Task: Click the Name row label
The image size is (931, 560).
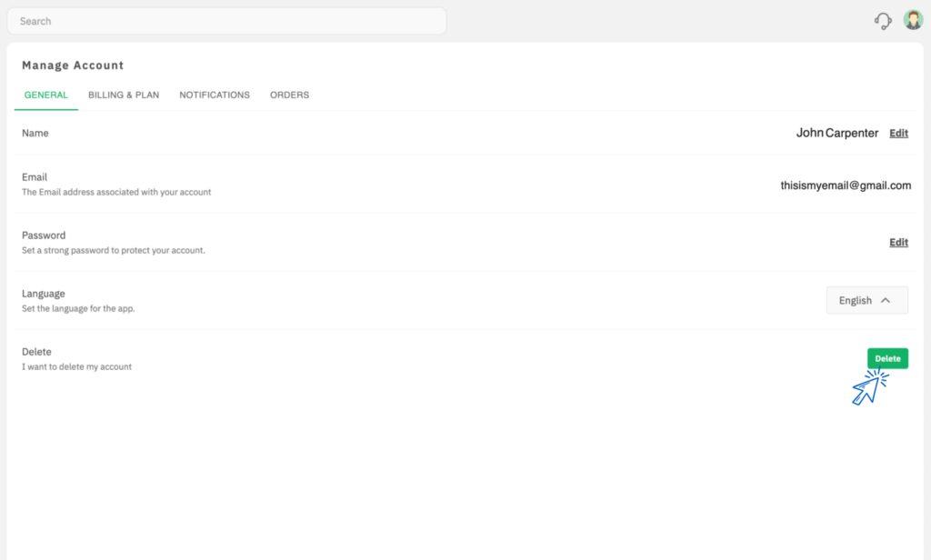Action: (x=35, y=133)
